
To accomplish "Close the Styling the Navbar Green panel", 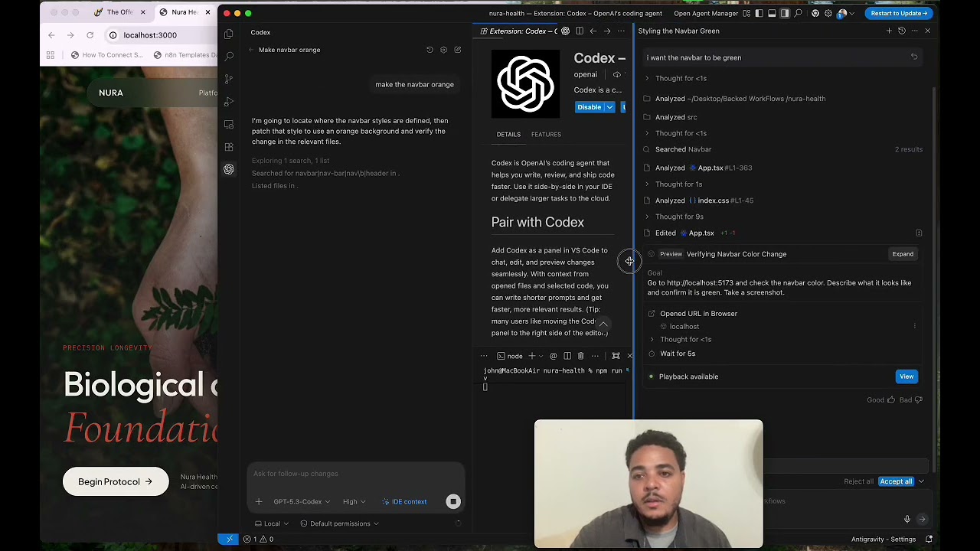I will click(928, 31).
